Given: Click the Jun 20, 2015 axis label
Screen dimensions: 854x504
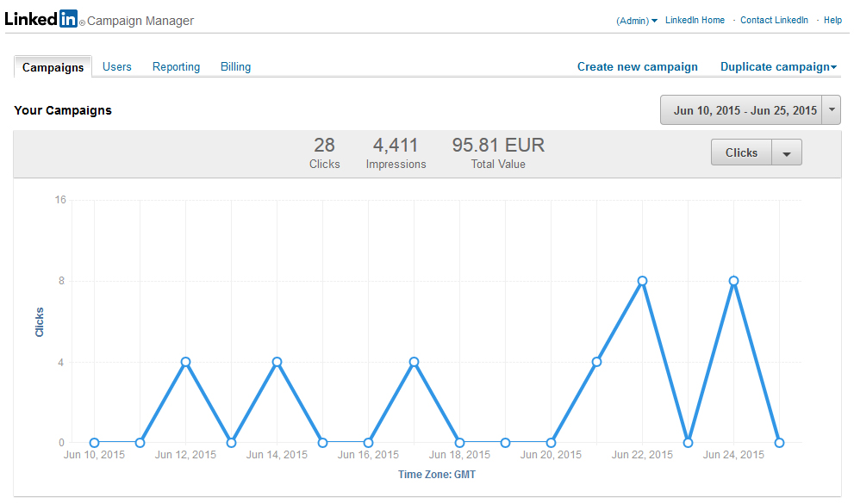Looking at the screenshot, I should click(551, 455).
